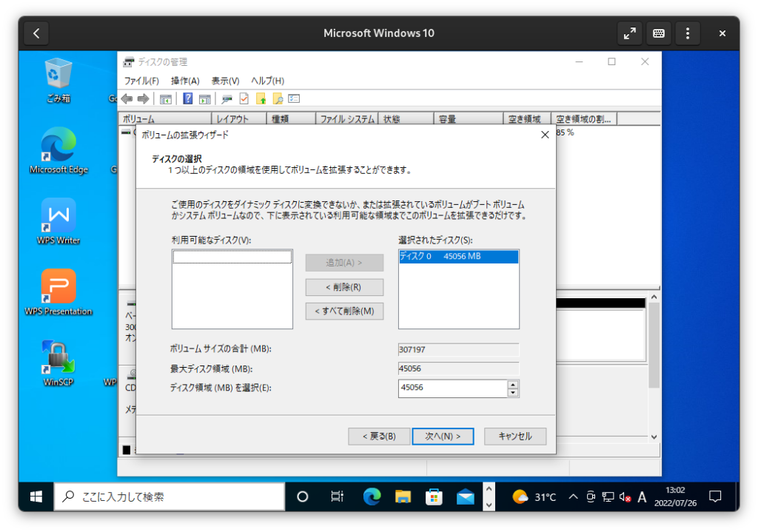The image size is (758, 532).
Task: Select the WPS Writer desktop icon
Action: tap(58, 221)
